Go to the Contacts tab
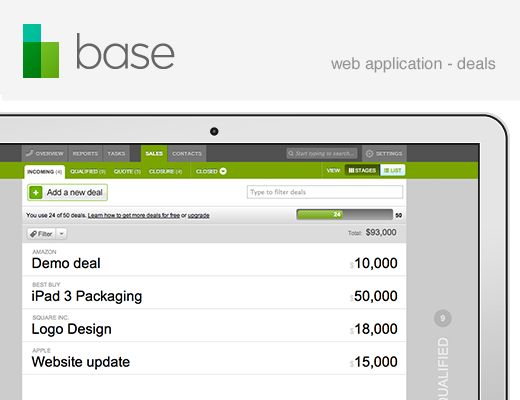 coord(187,153)
